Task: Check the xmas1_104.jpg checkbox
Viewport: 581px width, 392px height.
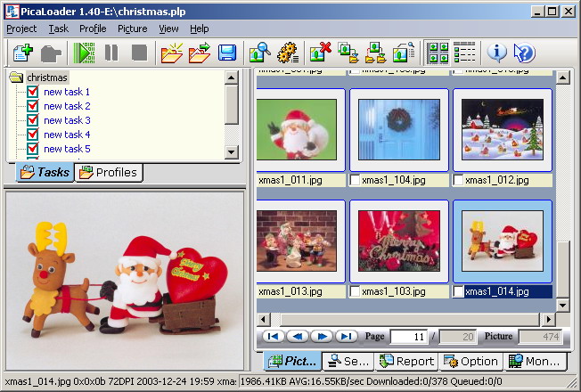Action: click(356, 180)
